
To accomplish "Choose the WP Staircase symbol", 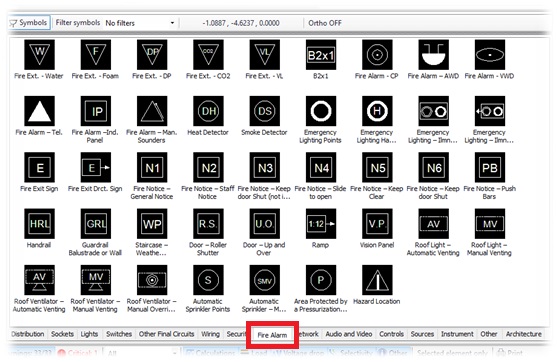I will (x=152, y=223).
